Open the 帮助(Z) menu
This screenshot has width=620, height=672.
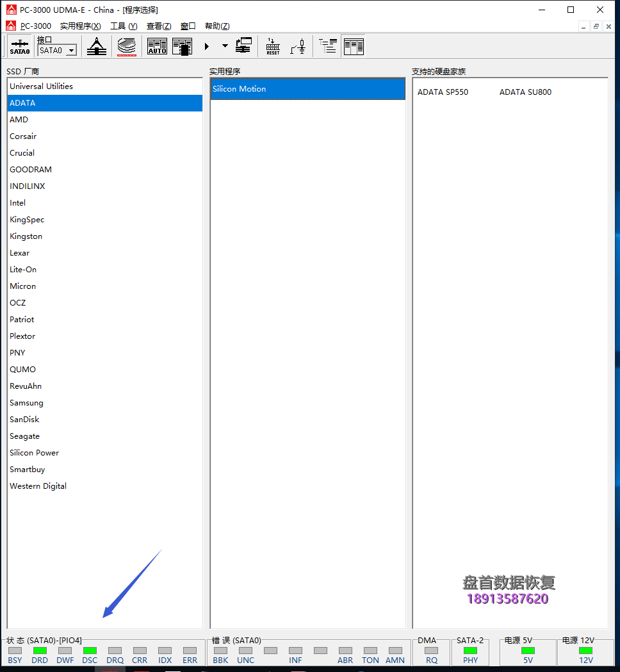tap(217, 26)
